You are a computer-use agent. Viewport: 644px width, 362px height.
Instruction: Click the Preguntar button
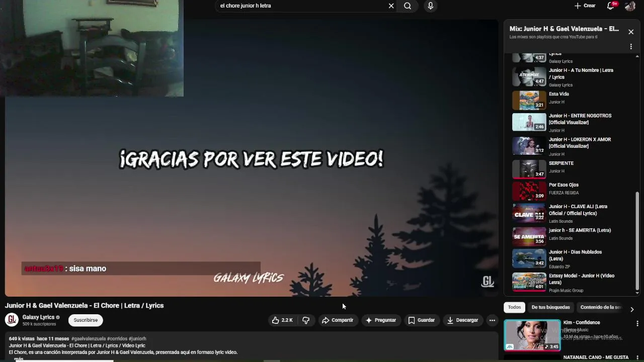[381, 320]
